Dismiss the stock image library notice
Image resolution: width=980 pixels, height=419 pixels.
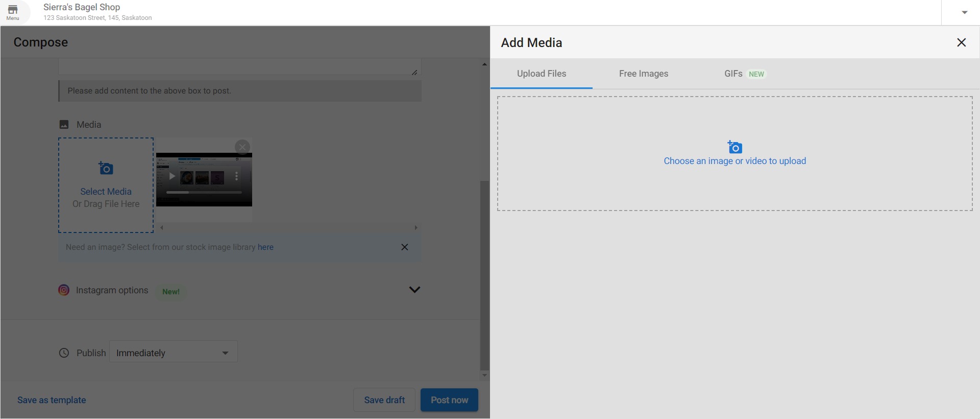point(405,247)
